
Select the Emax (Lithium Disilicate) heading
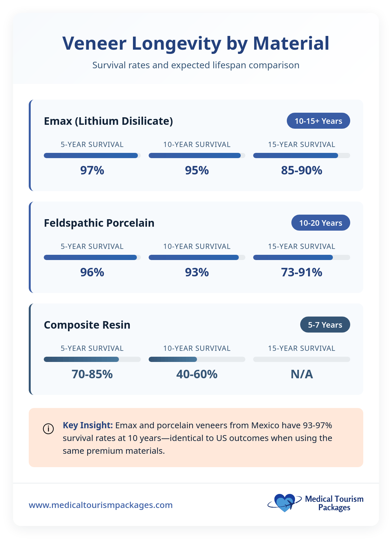(x=108, y=121)
